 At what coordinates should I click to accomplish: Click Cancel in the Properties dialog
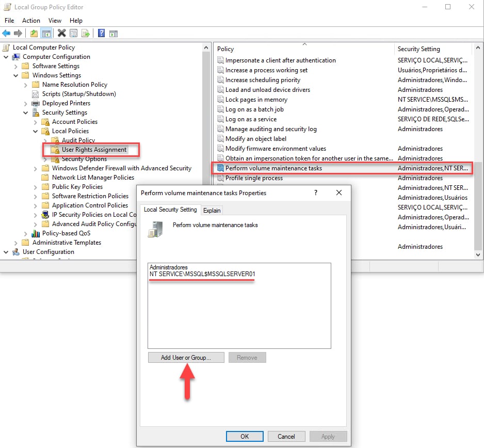pos(286,436)
